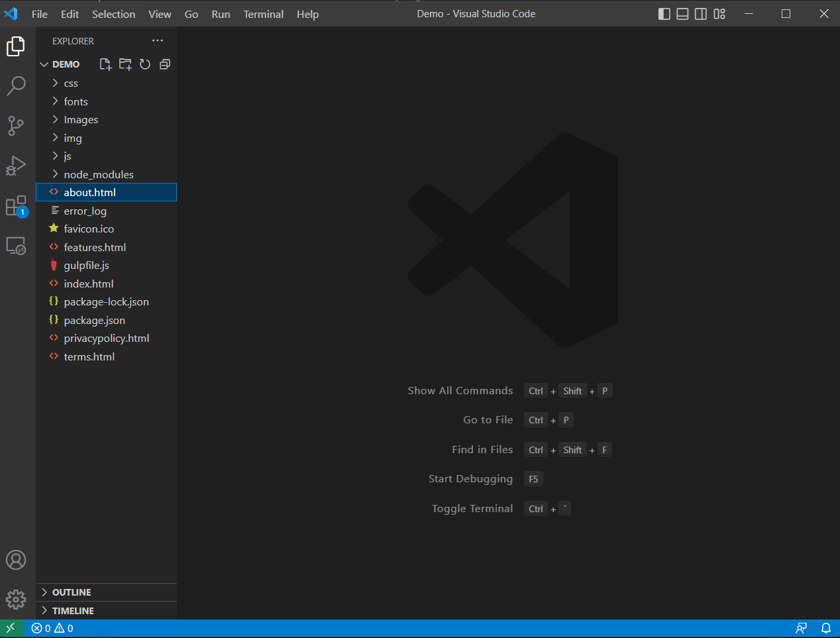Open index.html file
This screenshot has height=638, width=840.
click(x=106, y=284)
